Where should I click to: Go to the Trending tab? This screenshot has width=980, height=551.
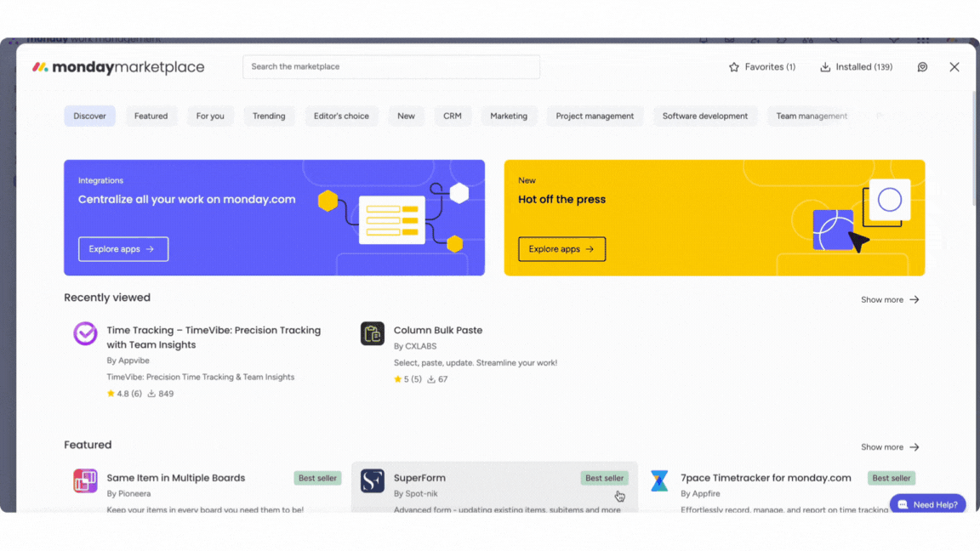[269, 116]
